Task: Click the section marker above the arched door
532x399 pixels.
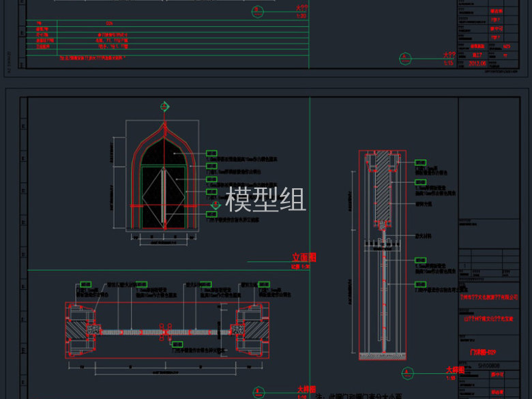Action: pos(165,106)
